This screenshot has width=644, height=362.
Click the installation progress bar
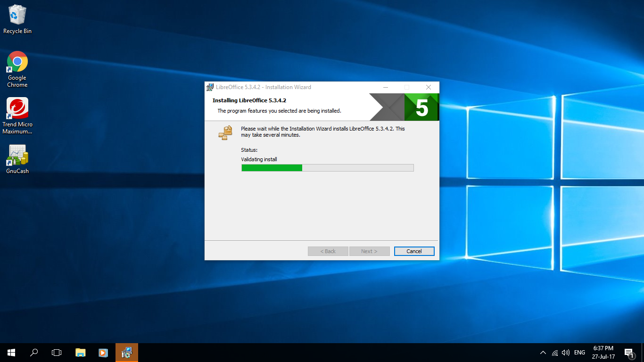(328, 168)
